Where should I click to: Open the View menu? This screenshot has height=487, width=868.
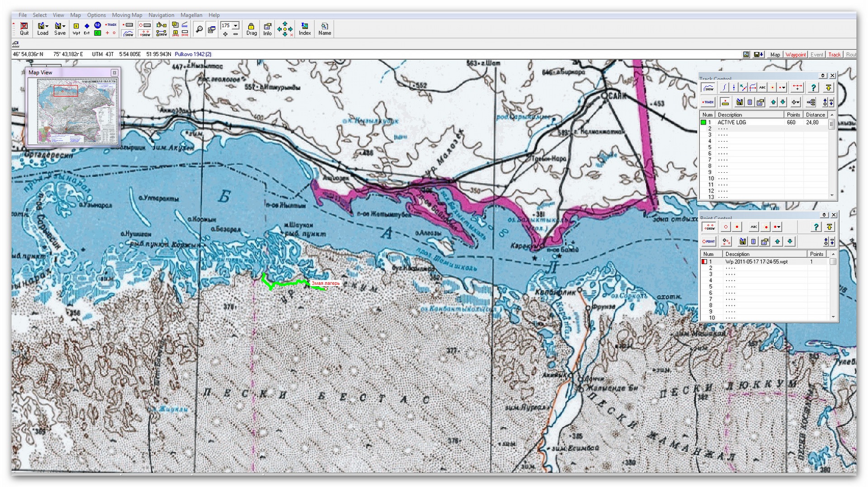(58, 15)
